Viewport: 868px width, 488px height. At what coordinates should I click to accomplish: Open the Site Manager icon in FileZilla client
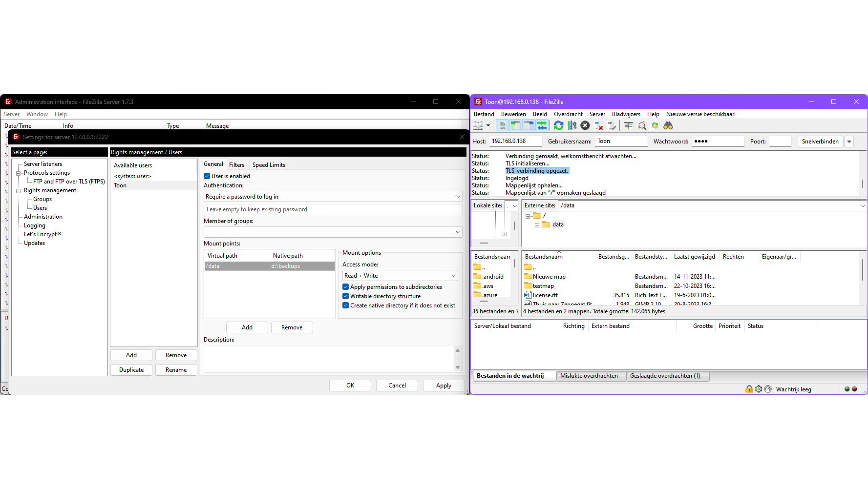click(478, 126)
